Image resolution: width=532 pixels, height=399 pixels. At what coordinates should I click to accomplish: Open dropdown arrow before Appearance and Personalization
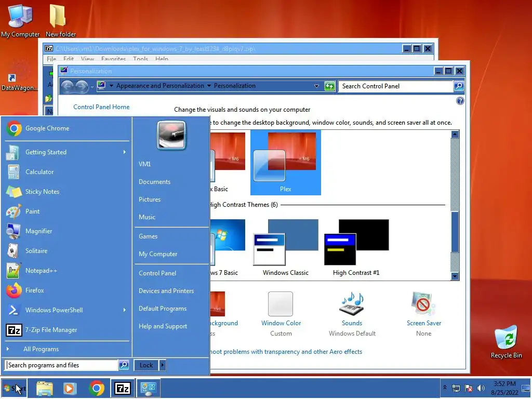point(111,86)
